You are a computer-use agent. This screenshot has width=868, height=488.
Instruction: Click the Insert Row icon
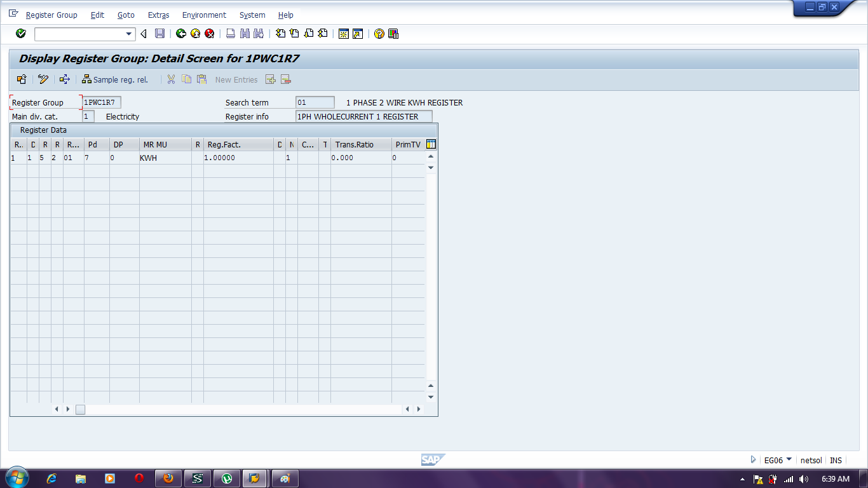(271, 79)
